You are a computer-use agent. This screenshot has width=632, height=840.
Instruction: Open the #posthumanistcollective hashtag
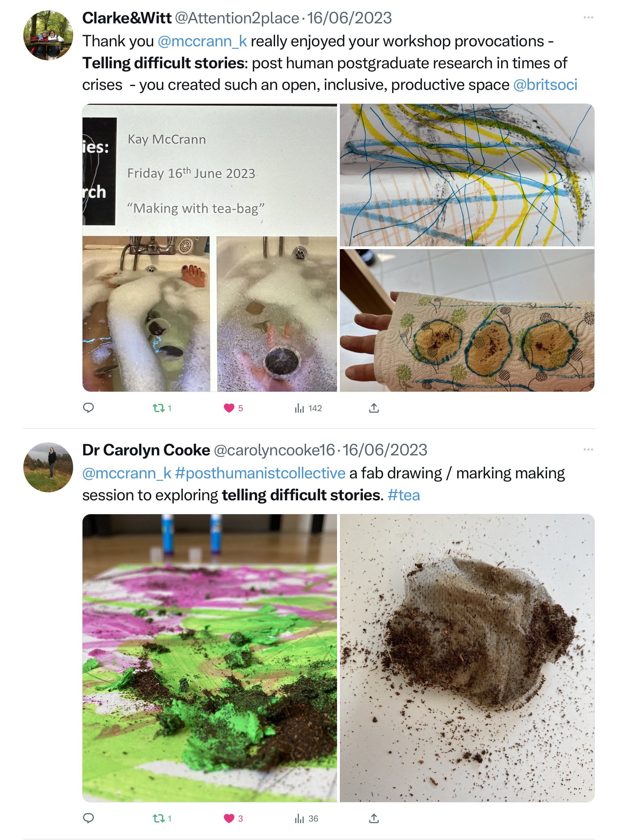point(260,473)
